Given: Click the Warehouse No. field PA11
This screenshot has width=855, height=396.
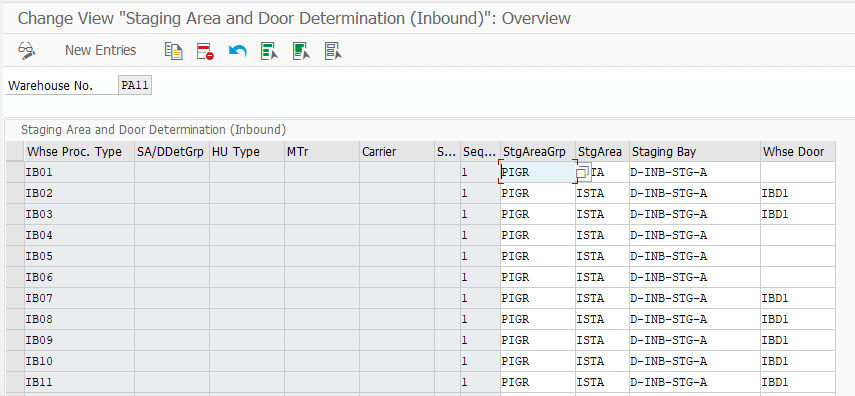Looking at the screenshot, I should 135,86.
